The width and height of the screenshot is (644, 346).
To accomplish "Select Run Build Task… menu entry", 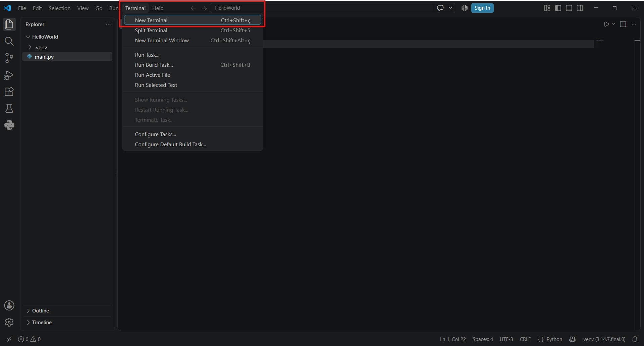I will pos(193,65).
